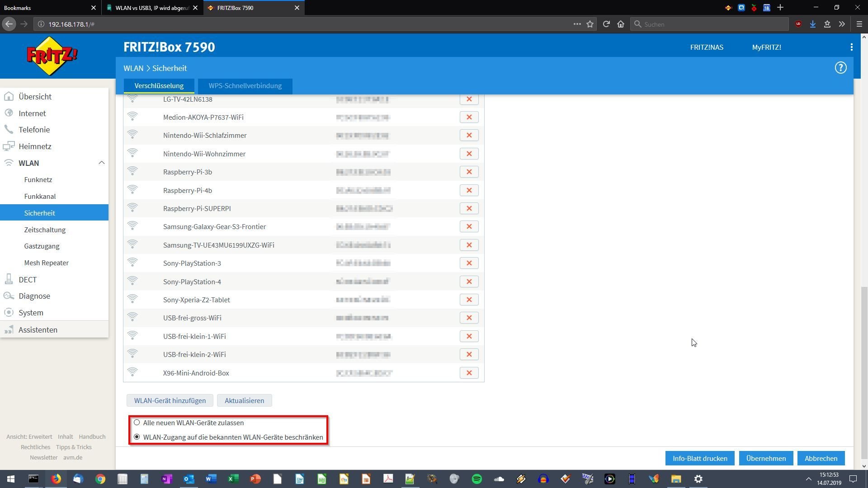868x488 pixels.
Task: Apply settings with Übernehmen
Action: click(x=766, y=458)
